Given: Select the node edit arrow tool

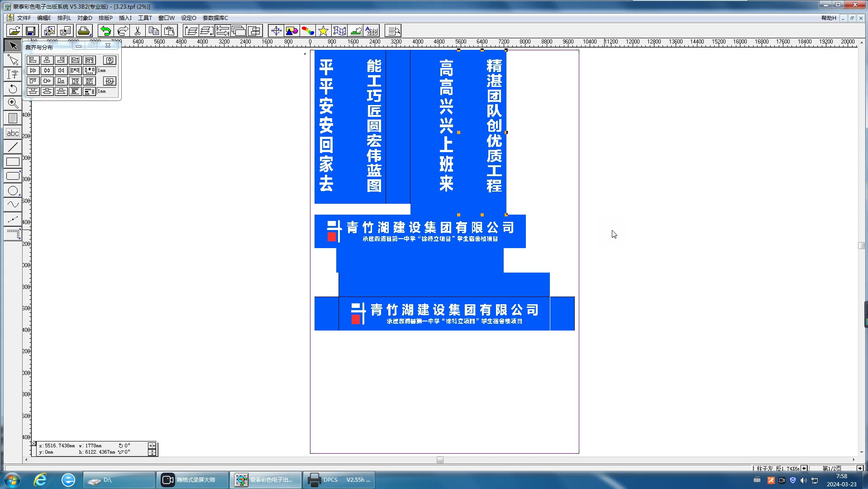Looking at the screenshot, I should point(13,60).
